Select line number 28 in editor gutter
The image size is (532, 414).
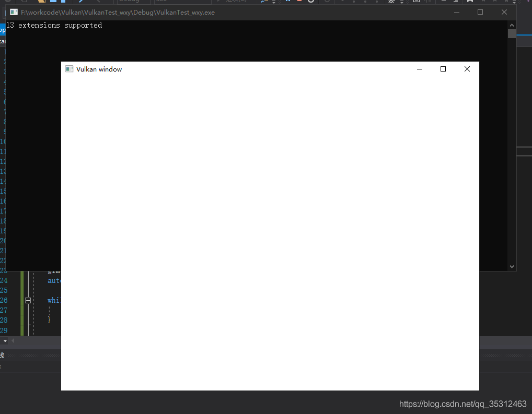(x=4, y=320)
